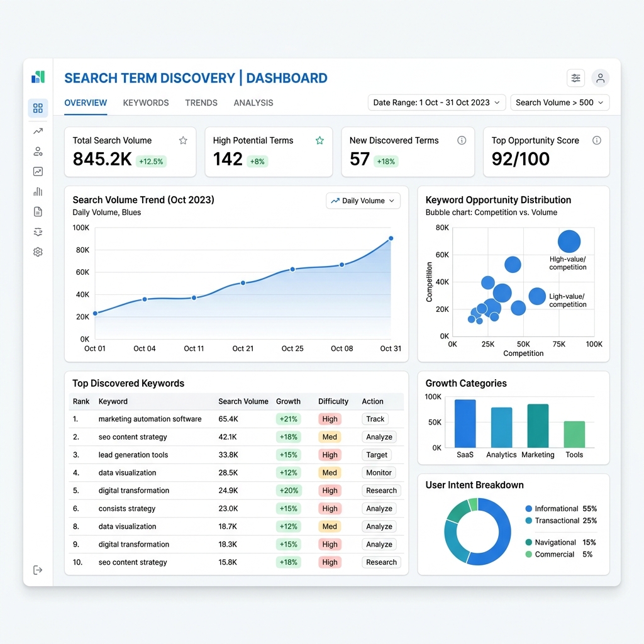Open the filter sliders settings icon
Image resolution: width=644 pixels, height=644 pixels.
pyautogui.click(x=575, y=78)
